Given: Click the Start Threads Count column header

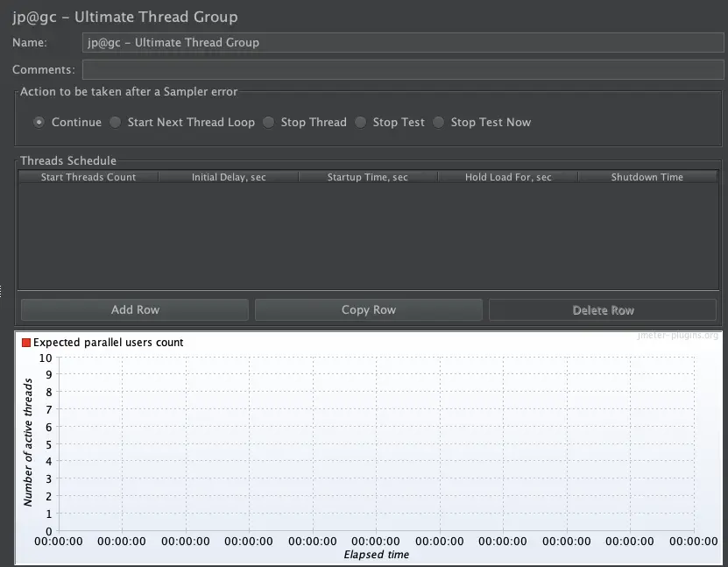Looking at the screenshot, I should click(88, 177).
